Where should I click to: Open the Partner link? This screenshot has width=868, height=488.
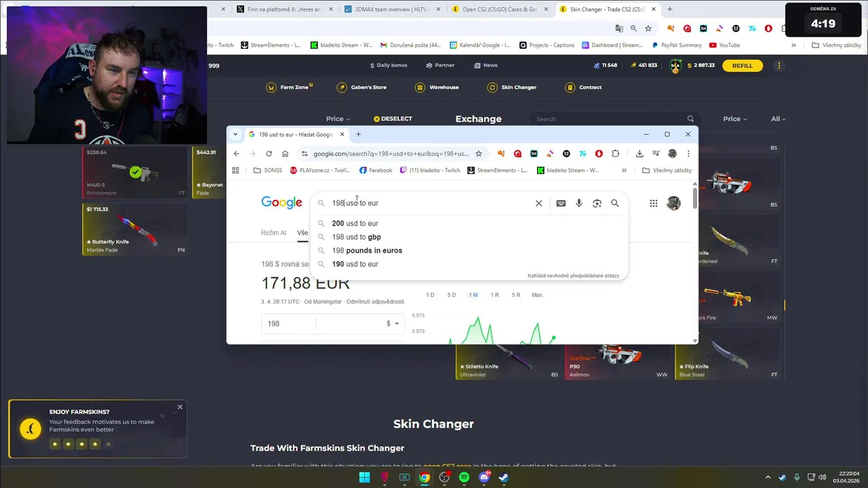pyautogui.click(x=440, y=66)
